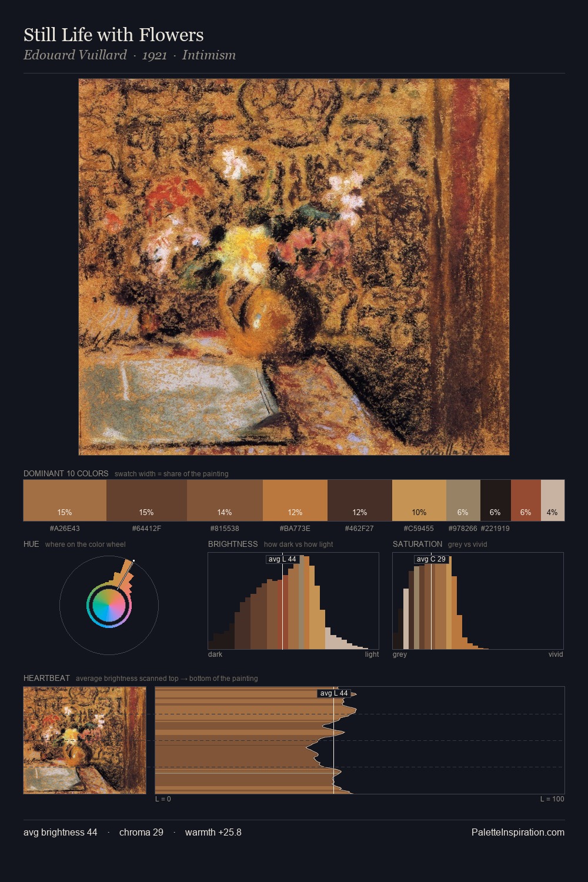Click the #A26E43 tan color swatch
This screenshot has width=588, height=882.
click(x=65, y=500)
